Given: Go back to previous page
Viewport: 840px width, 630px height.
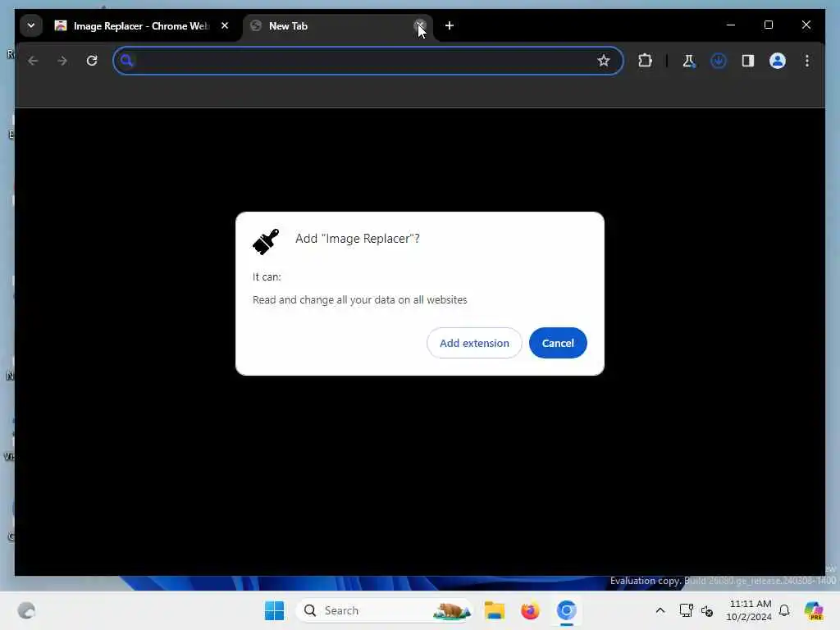Looking at the screenshot, I should (33, 61).
